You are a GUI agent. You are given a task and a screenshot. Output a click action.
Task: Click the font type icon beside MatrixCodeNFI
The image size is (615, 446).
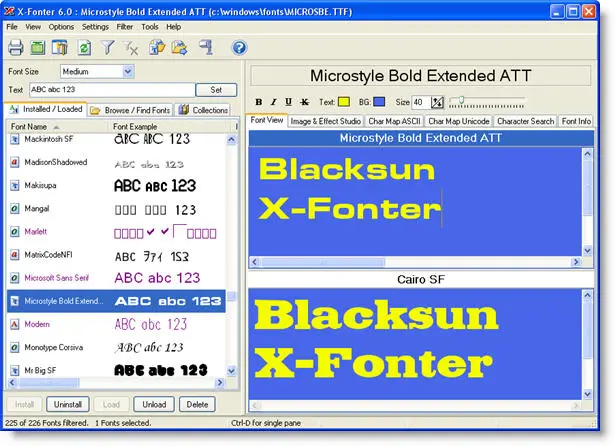[15, 255]
